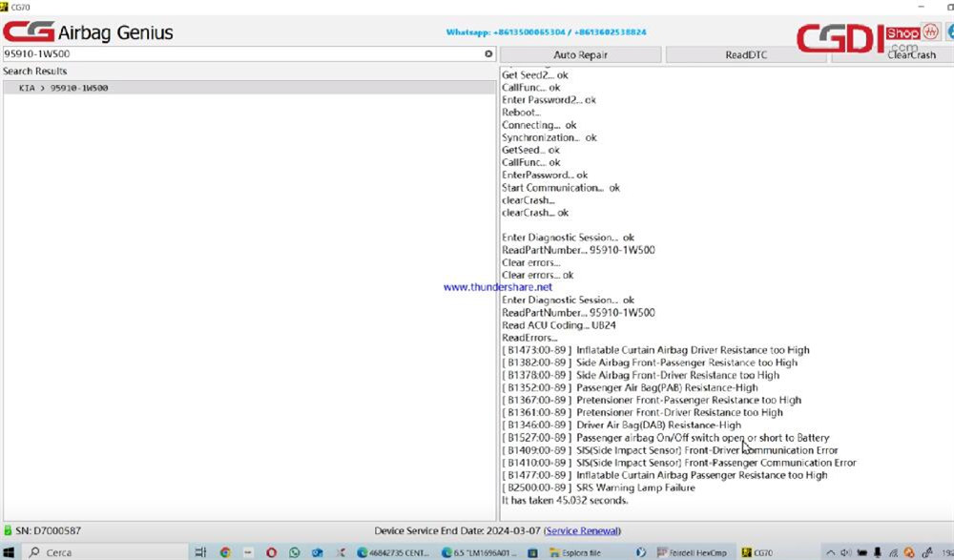The width and height of the screenshot is (954, 560).
Task: Open the '46842735 CENT...' browser window
Action: [393, 552]
